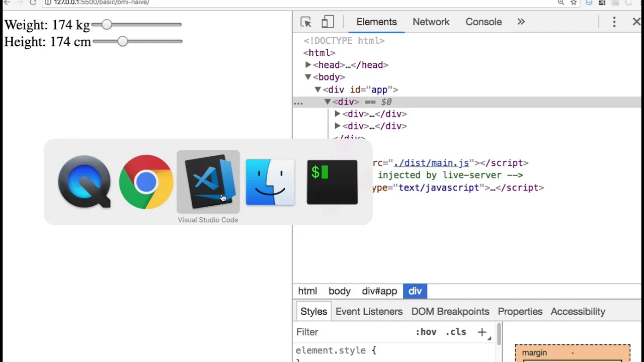The width and height of the screenshot is (644, 362).
Task: Click the highlighted div breadcrumb
Action: point(415,291)
